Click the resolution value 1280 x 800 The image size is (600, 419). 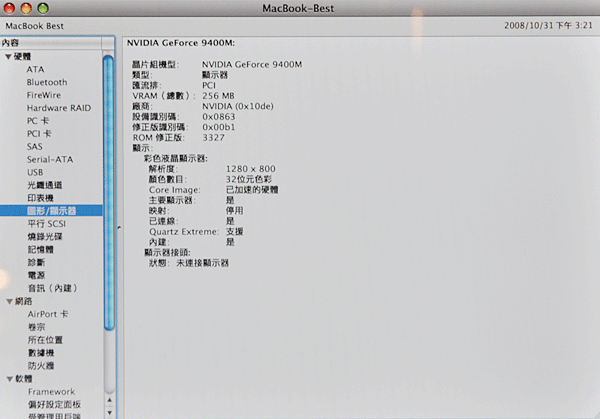pos(251,169)
